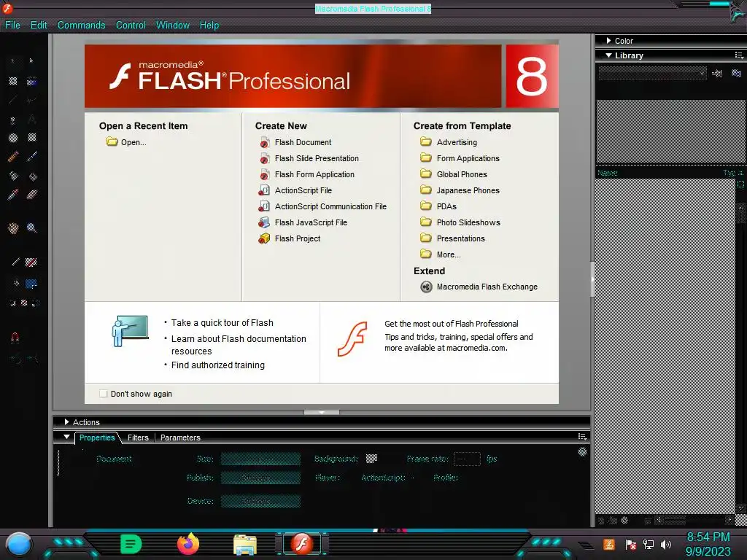Open File Explorer from the taskbar

(x=245, y=545)
